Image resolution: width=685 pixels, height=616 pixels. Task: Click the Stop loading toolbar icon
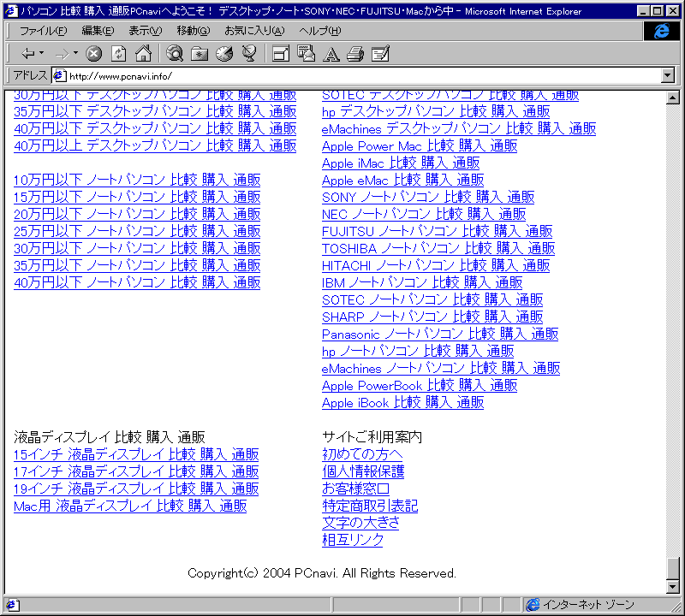coord(93,54)
